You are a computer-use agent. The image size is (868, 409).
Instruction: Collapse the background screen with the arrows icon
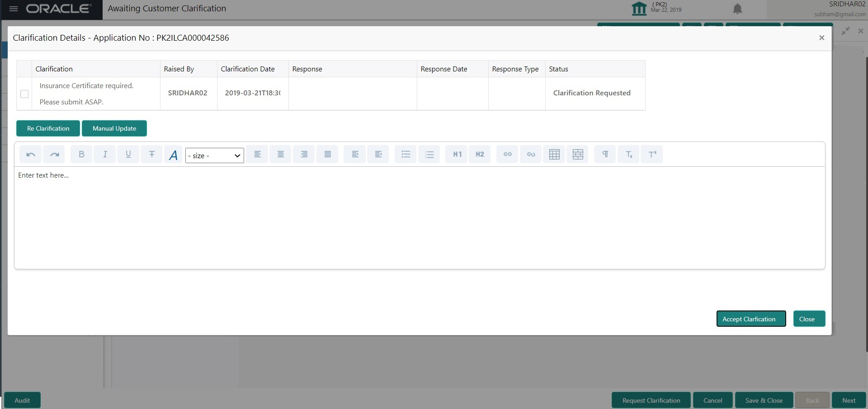[845, 31]
